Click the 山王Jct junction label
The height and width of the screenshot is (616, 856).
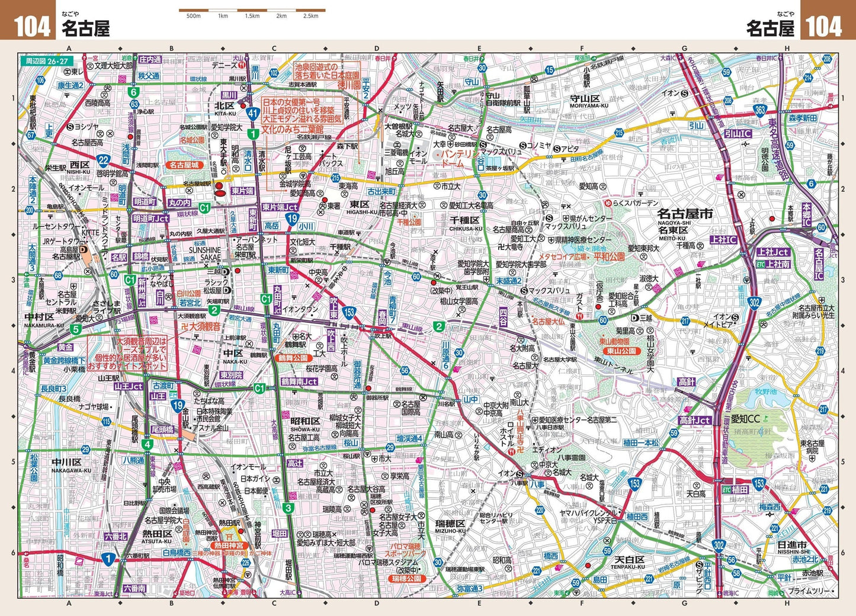(x=129, y=386)
